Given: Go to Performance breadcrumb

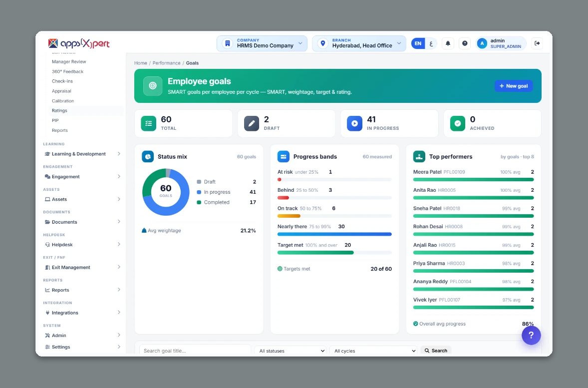Looking at the screenshot, I should (167, 63).
